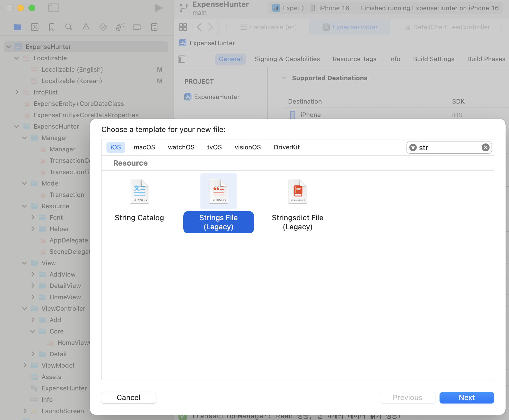
Task: Switch to the Build Settings tab
Action: [x=434, y=59]
